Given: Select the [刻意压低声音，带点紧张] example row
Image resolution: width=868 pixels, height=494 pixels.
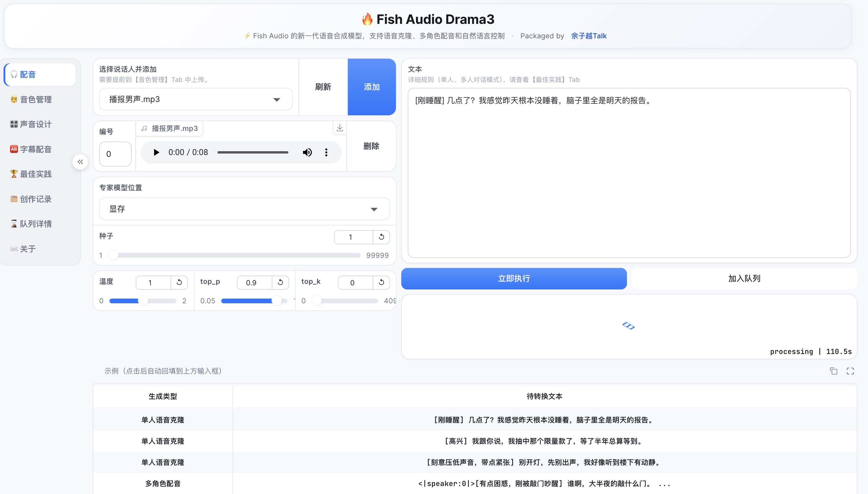Looking at the screenshot, I should tap(475, 462).
